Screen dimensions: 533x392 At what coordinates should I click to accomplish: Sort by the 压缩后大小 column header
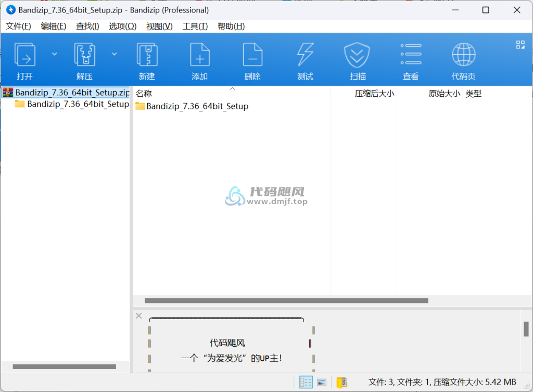pyautogui.click(x=374, y=94)
